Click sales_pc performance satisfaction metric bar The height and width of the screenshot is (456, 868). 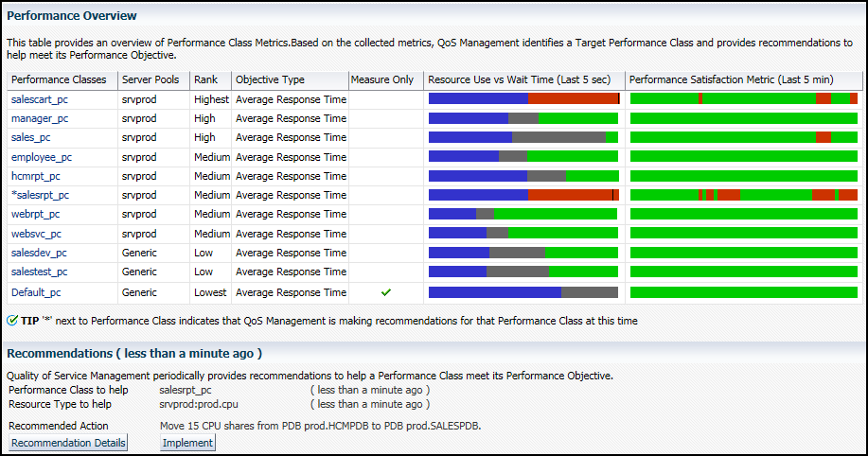click(x=743, y=137)
